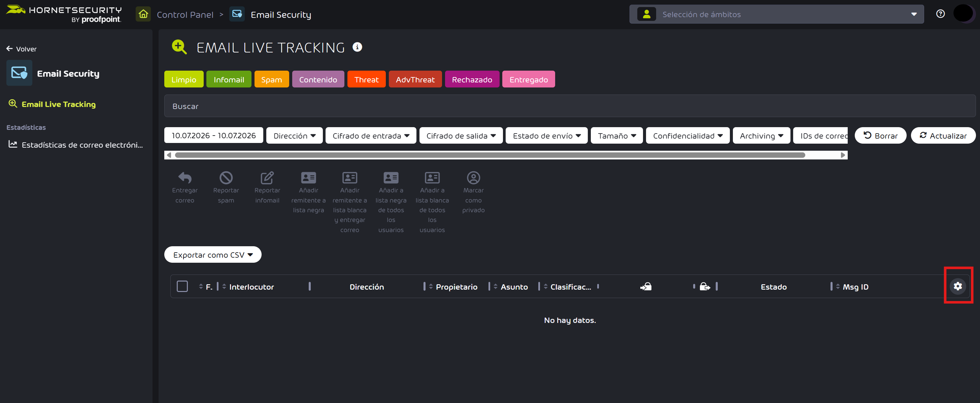Expand Exportar como CSV menu

coord(213,255)
